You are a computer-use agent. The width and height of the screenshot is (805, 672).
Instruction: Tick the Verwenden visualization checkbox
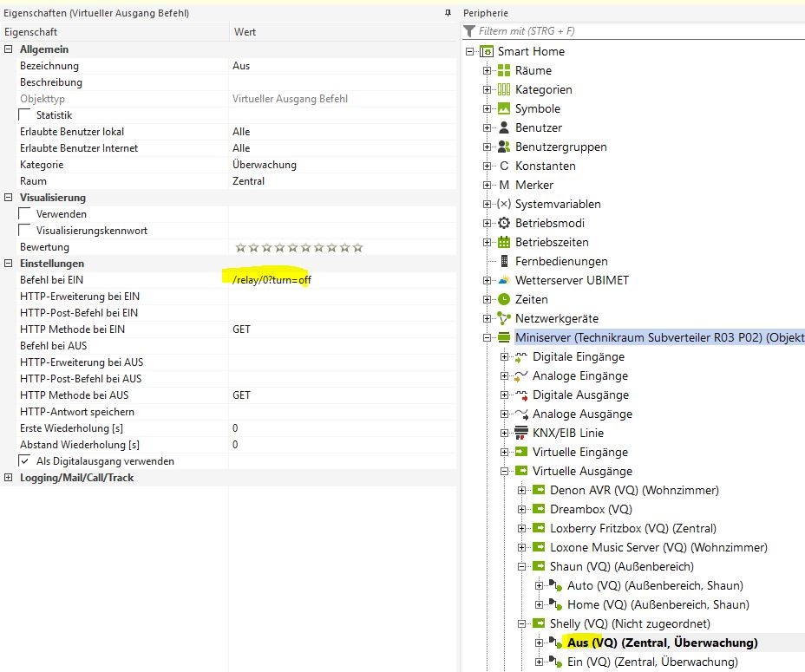pos(25,214)
